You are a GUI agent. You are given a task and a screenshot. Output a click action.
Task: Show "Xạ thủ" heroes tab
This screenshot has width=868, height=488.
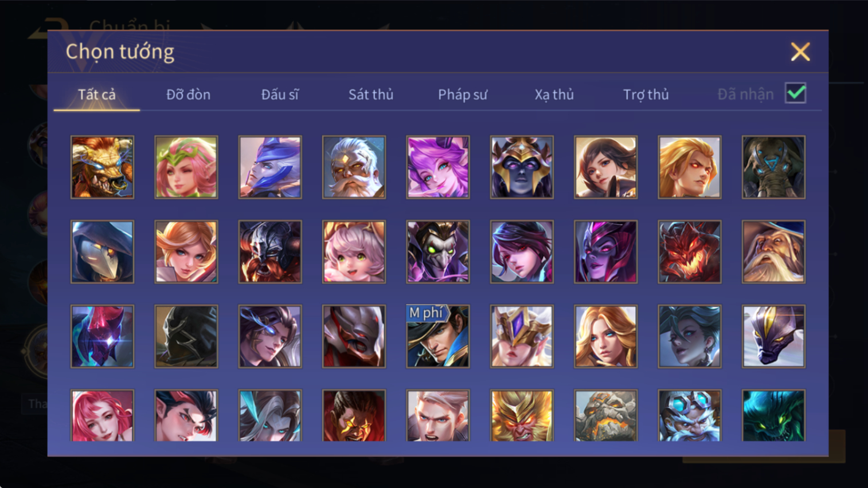[x=554, y=95]
